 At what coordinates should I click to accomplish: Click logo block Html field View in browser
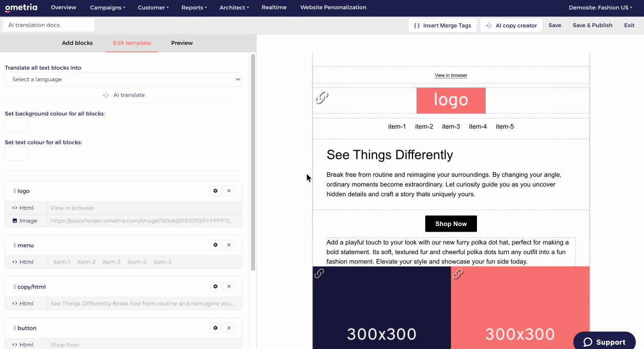click(x=144, y=208)
